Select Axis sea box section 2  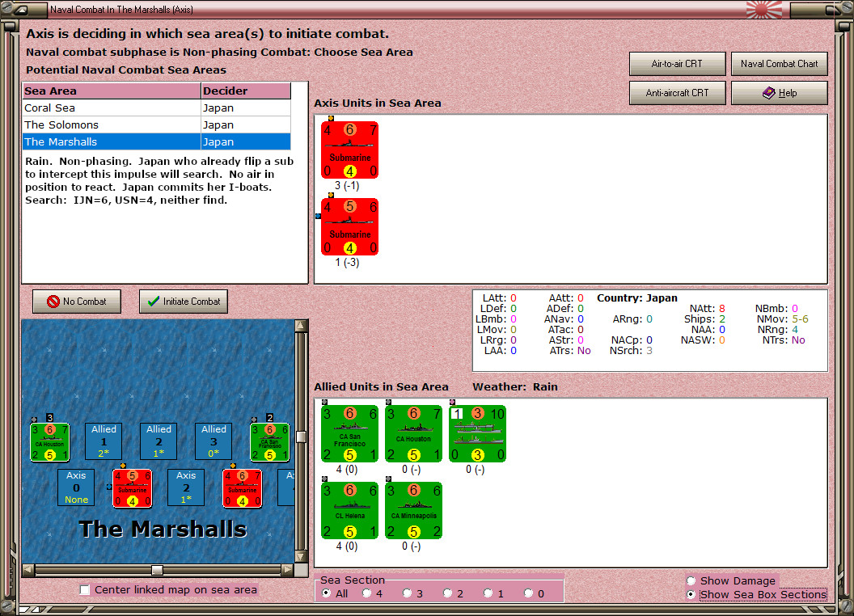pyautogui.click(x=186, y=487)
